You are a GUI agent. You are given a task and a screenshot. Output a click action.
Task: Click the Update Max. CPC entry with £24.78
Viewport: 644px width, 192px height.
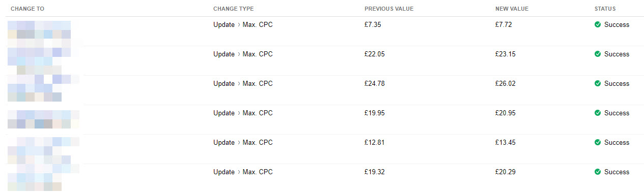[243, 83]
